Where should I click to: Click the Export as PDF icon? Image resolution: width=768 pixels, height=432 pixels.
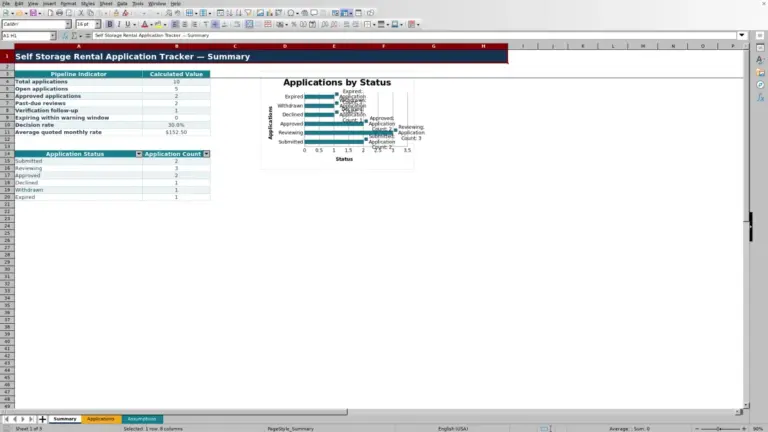point(50,13)
